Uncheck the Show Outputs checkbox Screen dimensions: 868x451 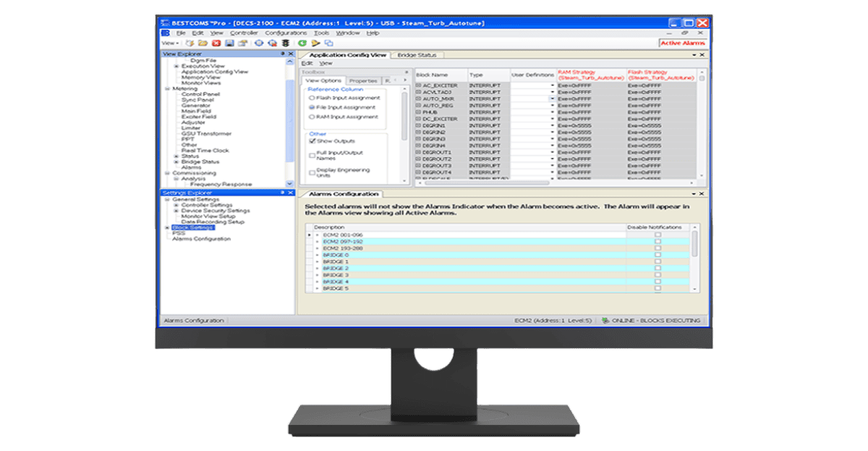[312, 142]
